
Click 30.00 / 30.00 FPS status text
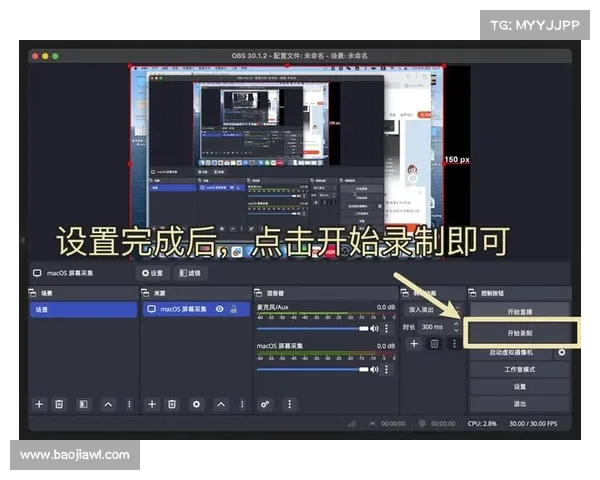click(533, 424)
